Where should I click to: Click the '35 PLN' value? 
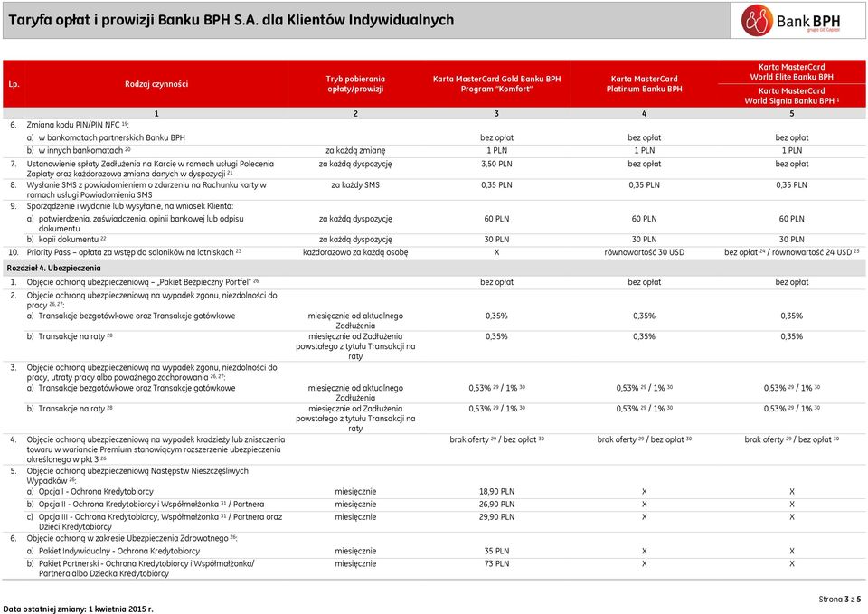tap(496, 552)
